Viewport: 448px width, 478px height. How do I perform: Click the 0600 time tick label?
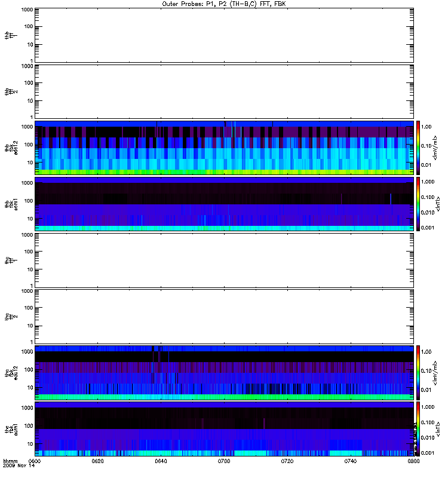point(34,461)
